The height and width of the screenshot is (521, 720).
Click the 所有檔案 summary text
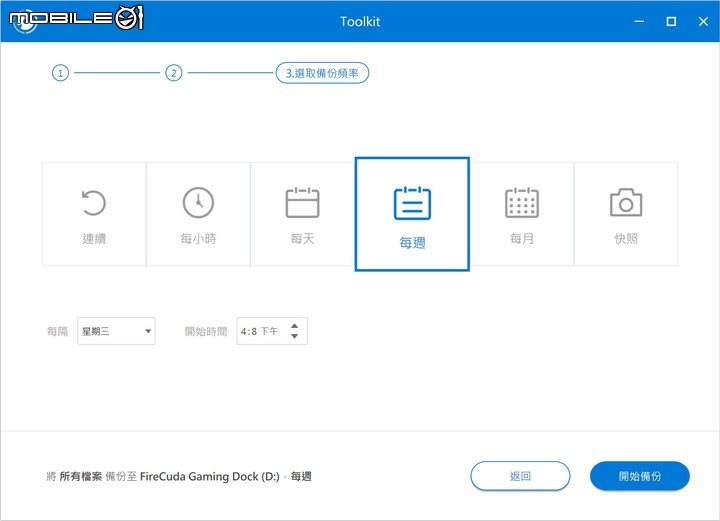[81, 476]
